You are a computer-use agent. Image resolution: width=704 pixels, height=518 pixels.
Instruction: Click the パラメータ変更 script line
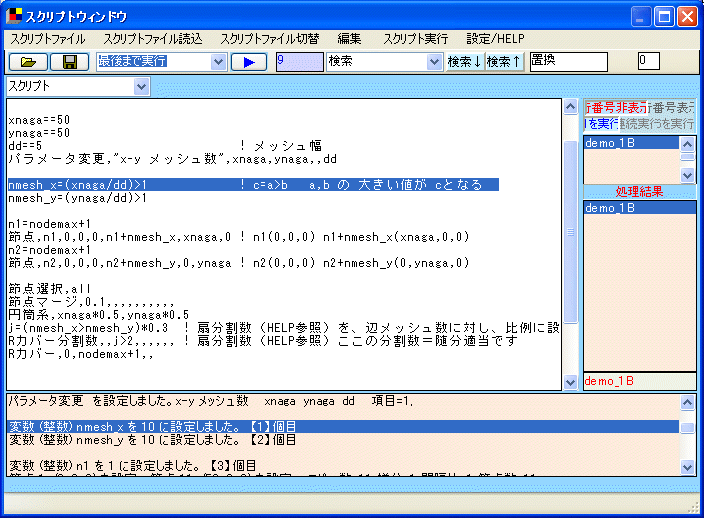tap(172, 159)
